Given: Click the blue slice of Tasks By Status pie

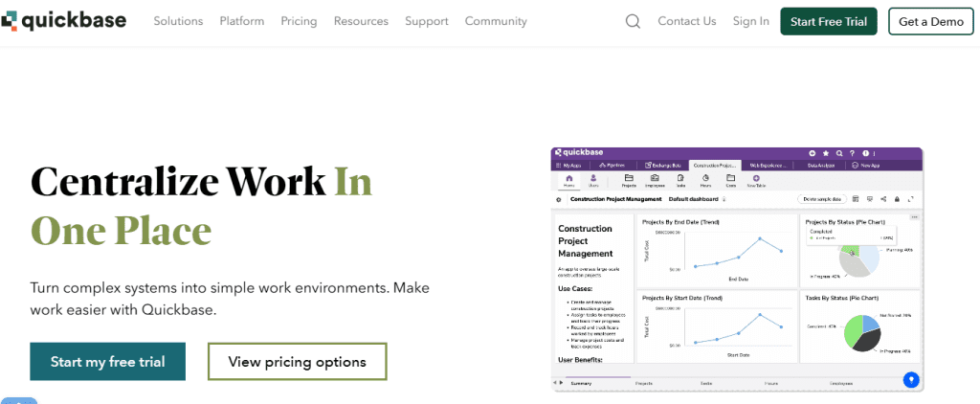Looking at the screenshot, I should tap(871, 323).
